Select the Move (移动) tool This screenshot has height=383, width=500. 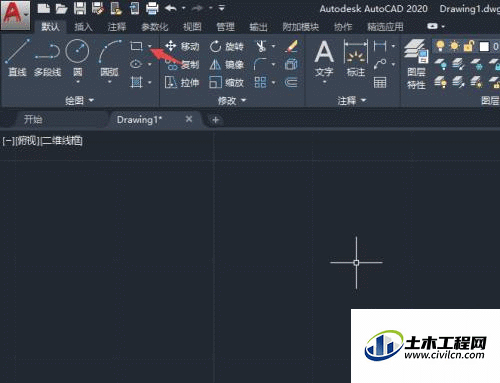(182, 46)
